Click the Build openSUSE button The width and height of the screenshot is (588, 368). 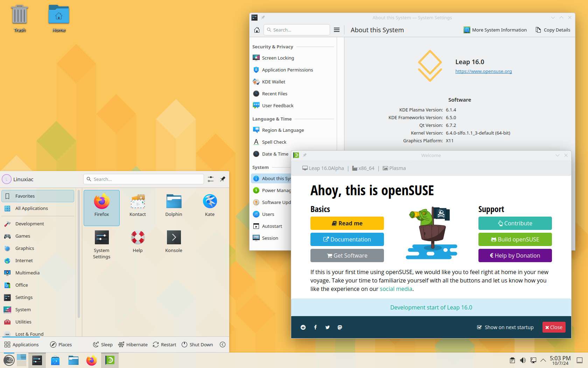click(515, 239)
